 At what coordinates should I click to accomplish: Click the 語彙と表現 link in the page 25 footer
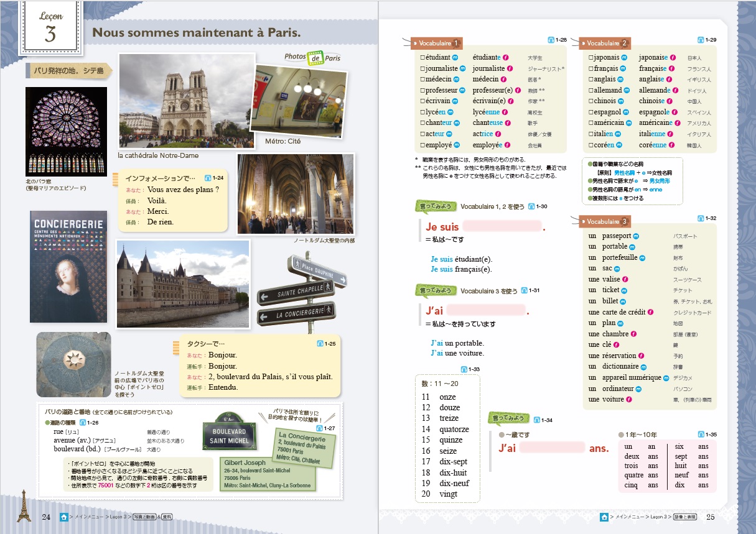684,517
